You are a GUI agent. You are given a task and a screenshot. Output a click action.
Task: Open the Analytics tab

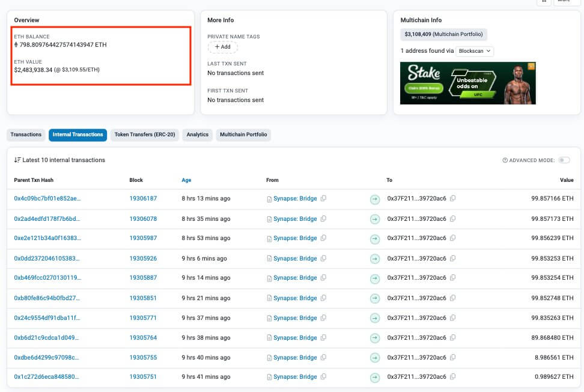coord(197,134)
